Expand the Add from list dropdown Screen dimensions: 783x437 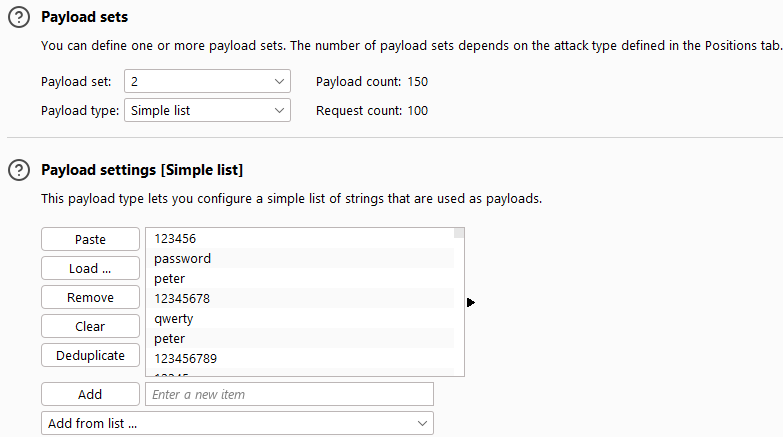pyautogui.click(x=237, y=424)
